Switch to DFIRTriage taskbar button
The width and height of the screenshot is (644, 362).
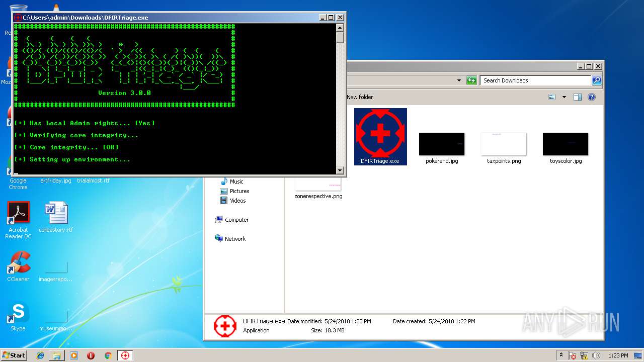coord(125,355)
